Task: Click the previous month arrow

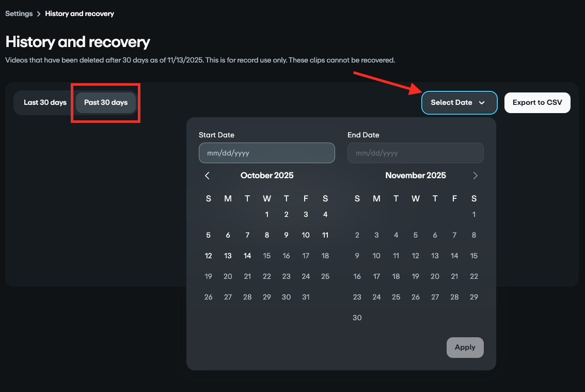Action: point(207,176)
